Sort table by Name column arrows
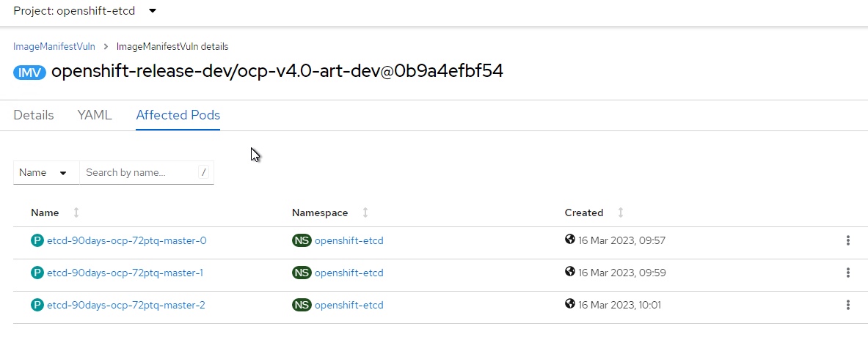This screenshot has width=868, height=340. (76, 212)
